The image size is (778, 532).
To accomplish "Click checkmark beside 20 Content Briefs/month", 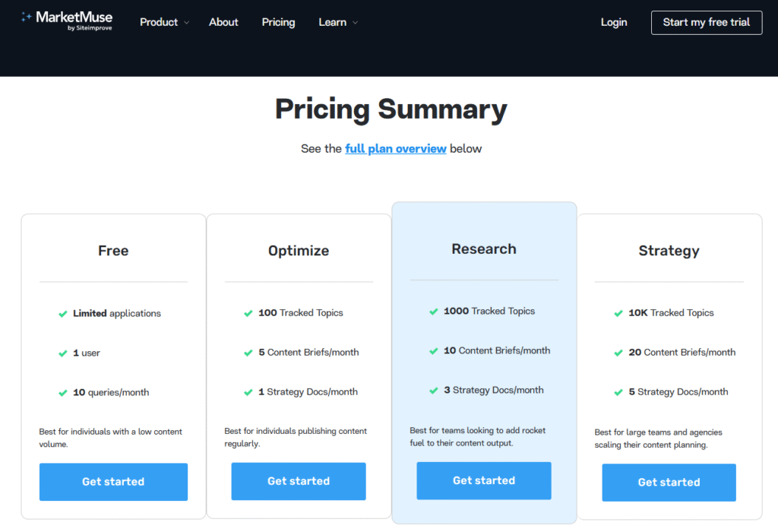I will [618, 353].
